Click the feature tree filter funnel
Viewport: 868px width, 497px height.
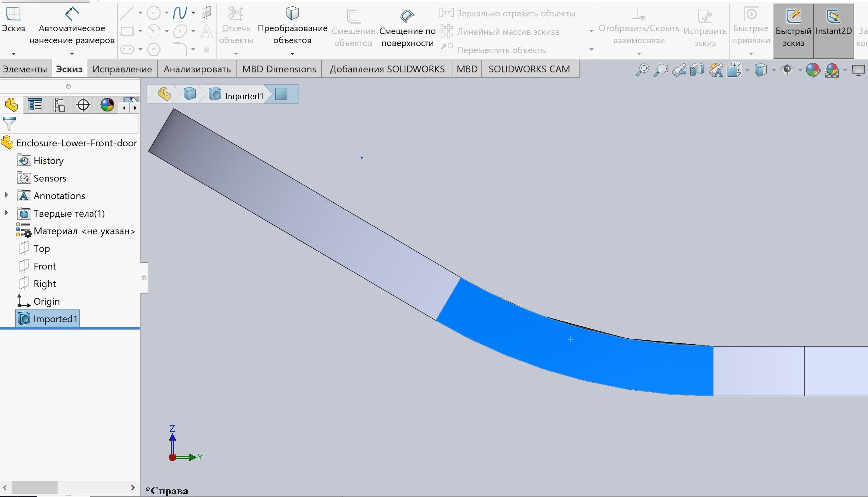click(9, 124)
